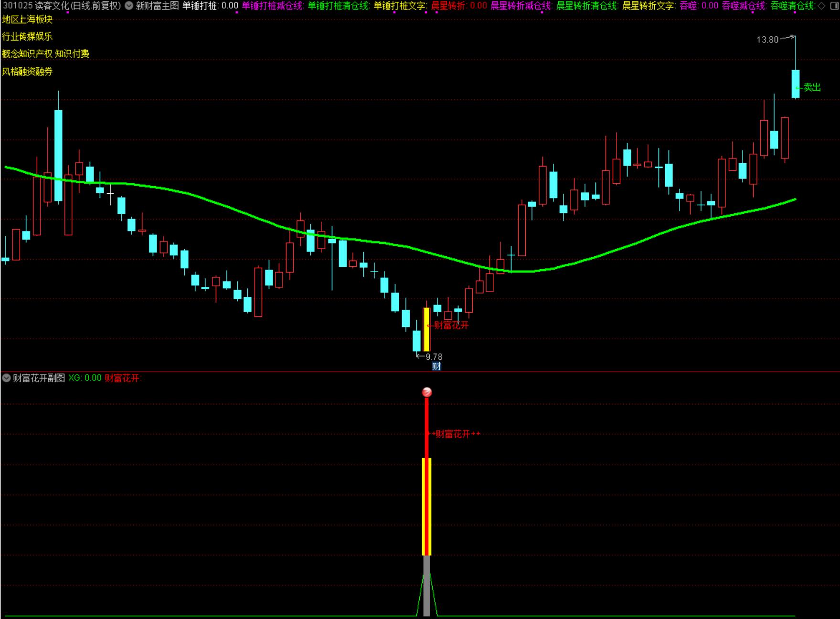Click the 行业传媒娱乐 industry label
This screenshot has width=840, height=619.
(x=27, y=37)
